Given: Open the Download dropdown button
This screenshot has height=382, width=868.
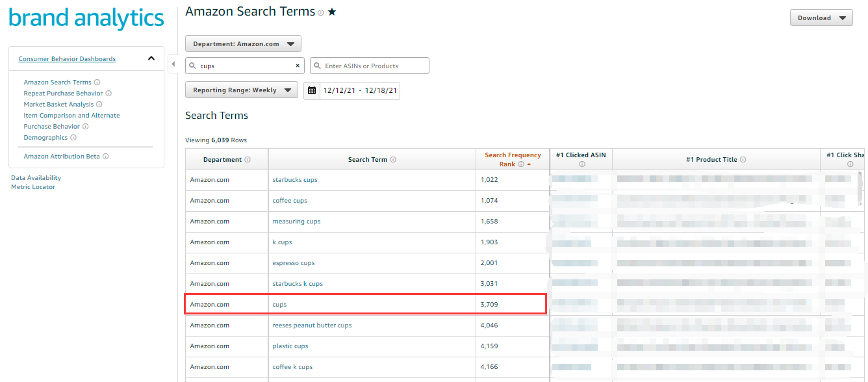Looking at the screenshot, I should pos(821,18).
